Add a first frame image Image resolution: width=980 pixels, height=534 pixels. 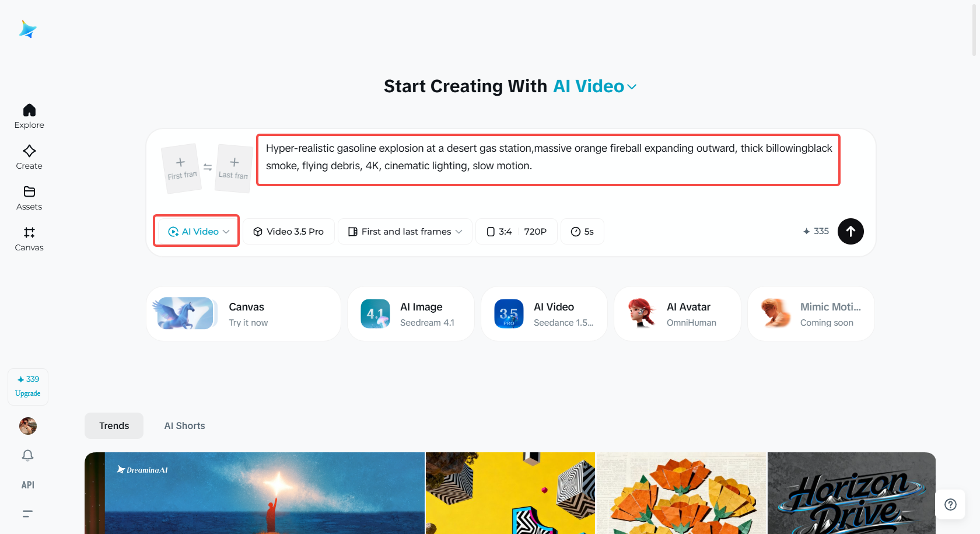[x=181, y=167]
